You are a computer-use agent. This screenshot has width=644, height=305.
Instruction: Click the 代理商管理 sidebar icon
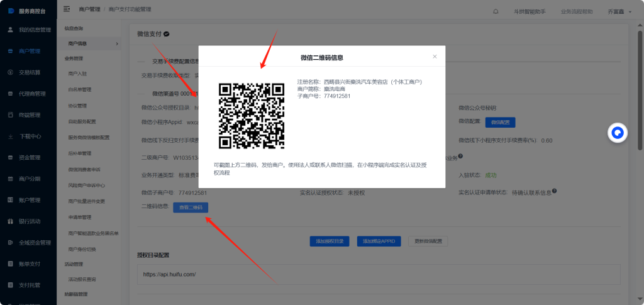click(x=11, y=94)
